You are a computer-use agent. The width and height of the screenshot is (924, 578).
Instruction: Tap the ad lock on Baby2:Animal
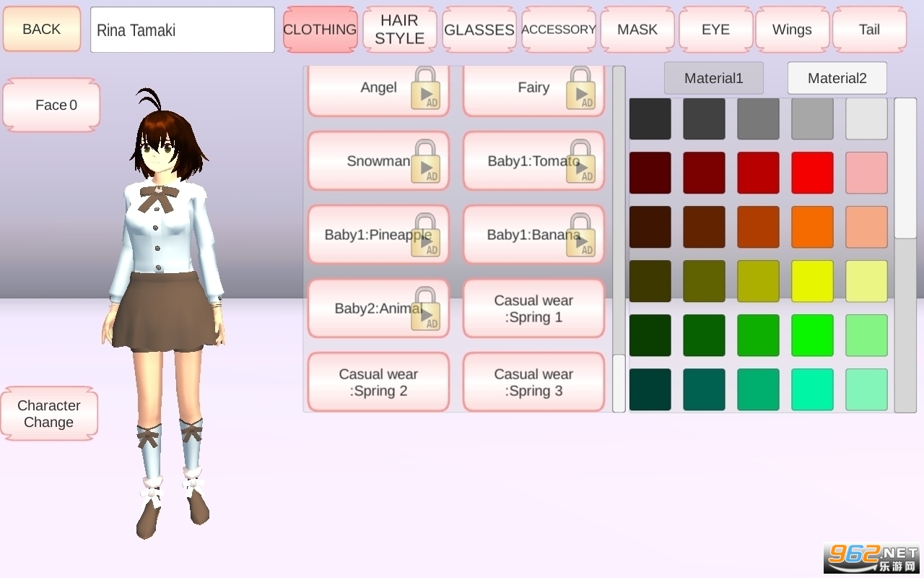tap(426, 309)
